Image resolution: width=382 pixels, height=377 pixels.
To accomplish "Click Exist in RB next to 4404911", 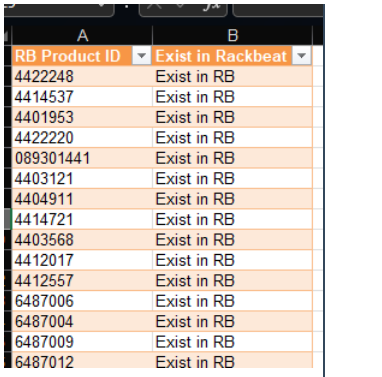I will coord(232,199).
